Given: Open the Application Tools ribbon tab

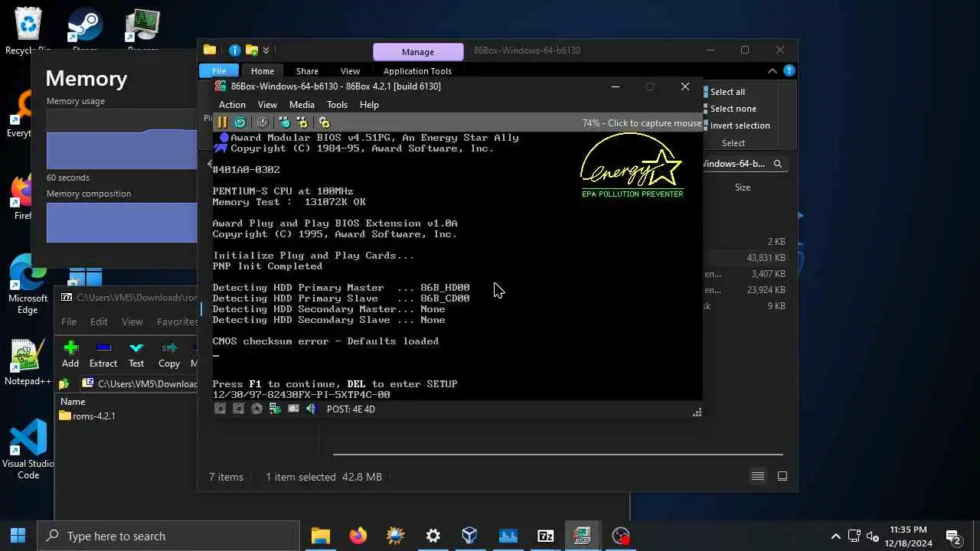Looking at the screenshot, I should pos(417,71).
